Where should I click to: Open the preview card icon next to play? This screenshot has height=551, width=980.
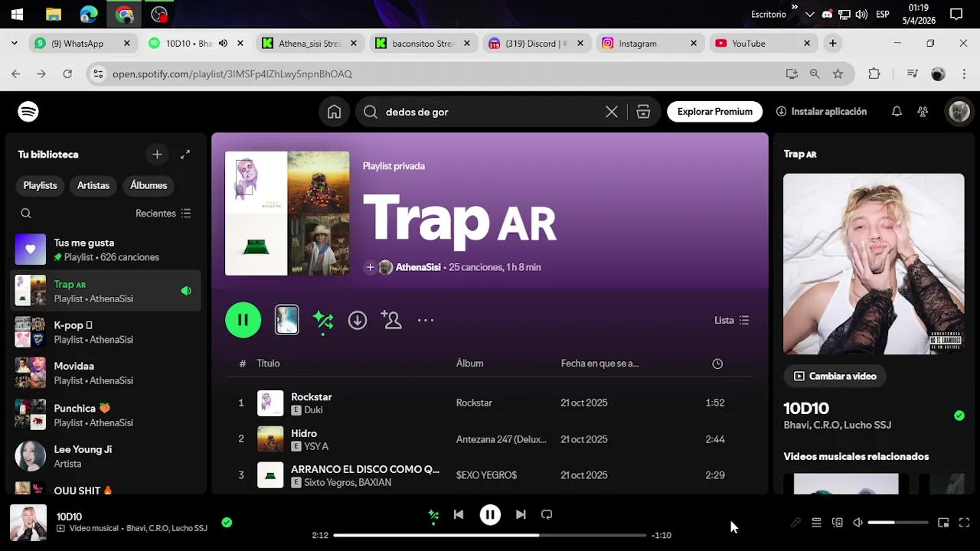(x=287, y=320)
